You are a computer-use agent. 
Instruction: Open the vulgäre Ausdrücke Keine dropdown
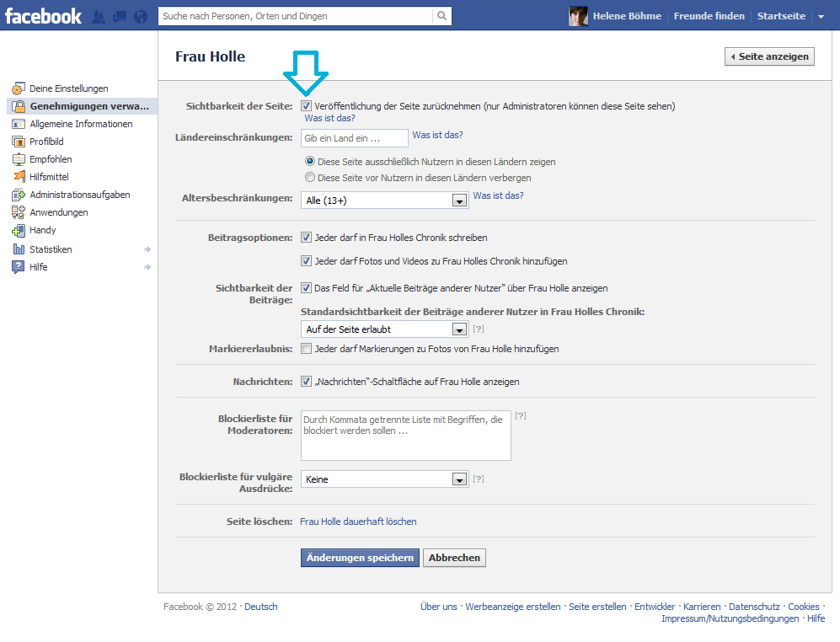[385, 479]
